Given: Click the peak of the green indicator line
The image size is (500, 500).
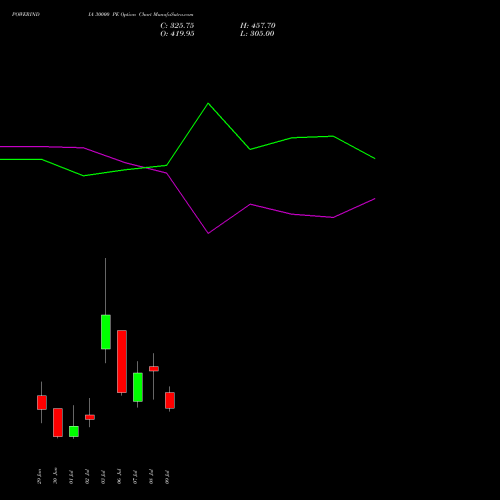Looking at the screenshot, I should 208,104.
